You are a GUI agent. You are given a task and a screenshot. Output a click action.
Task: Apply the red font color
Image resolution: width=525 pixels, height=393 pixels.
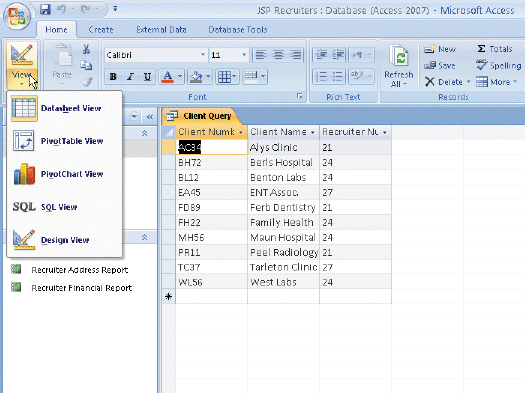point(167,77)
